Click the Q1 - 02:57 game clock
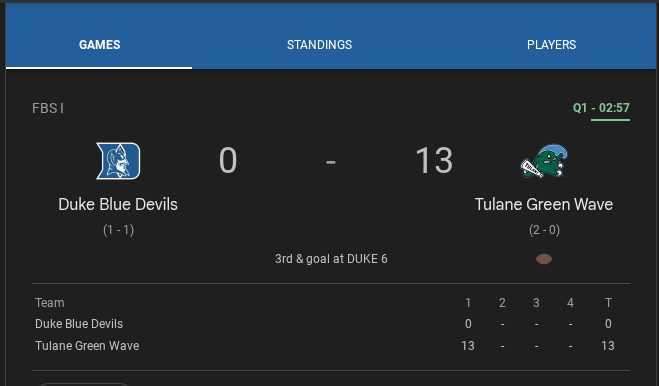This screenshot has height=386, width=659. click(x=601, y=108)
